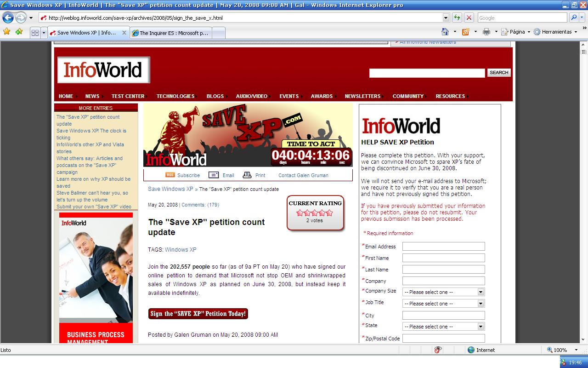This screenshot has width=588, height=368.
Task: Click the RSS feeds toolbar icon
Action: (465, 32)
